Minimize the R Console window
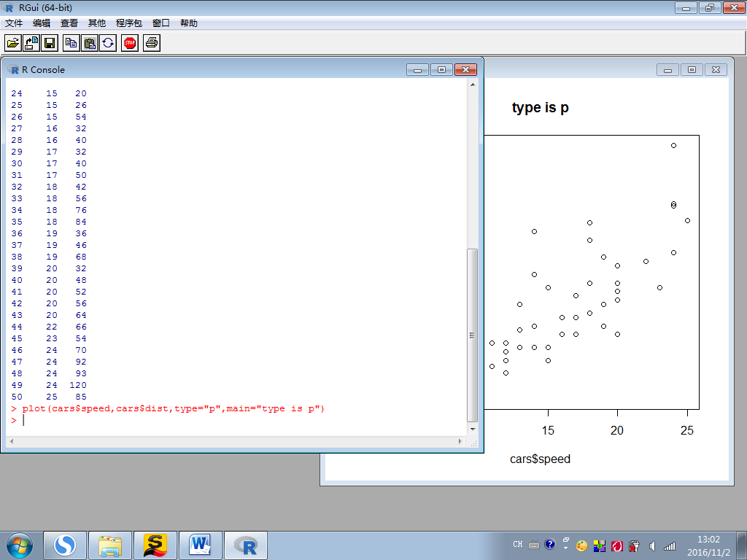 [x=418, y=70]
